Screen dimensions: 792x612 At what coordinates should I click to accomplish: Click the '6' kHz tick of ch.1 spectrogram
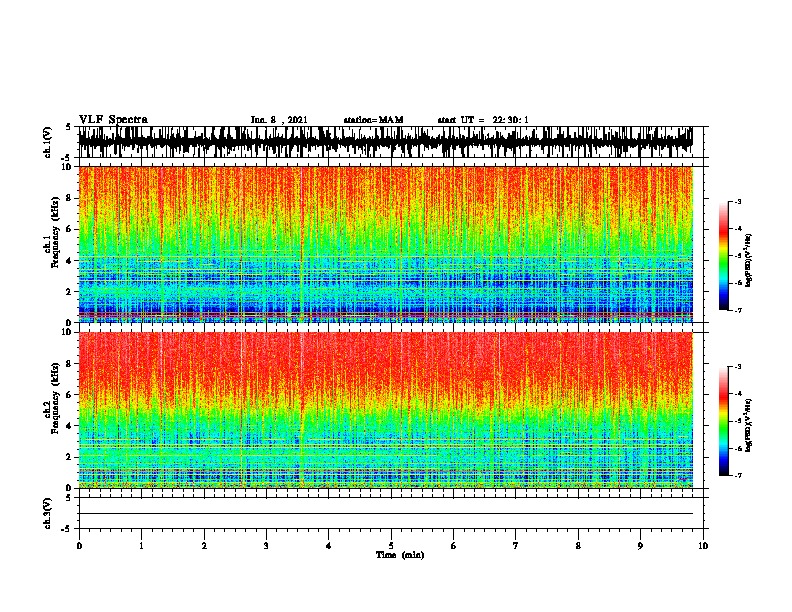70,229
